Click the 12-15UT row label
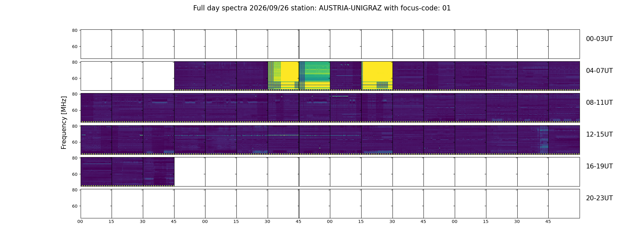The height and width of the screenshot is (245, 644). click(x=599, y=134)
